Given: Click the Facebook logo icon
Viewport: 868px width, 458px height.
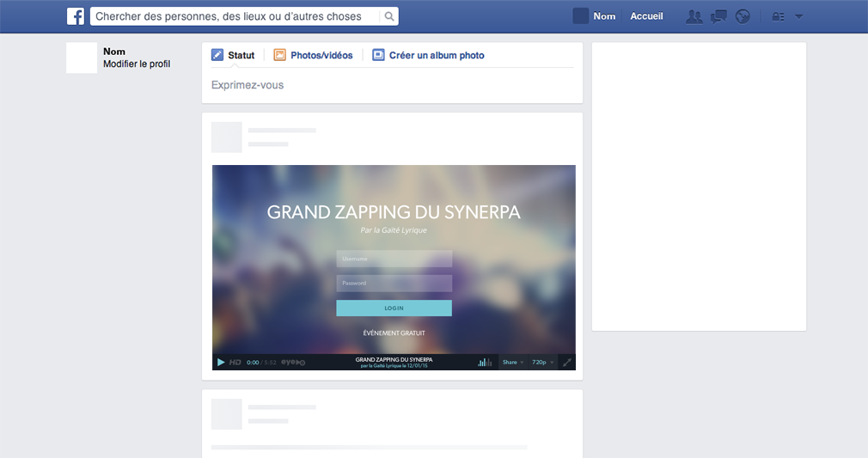Looking at the screenshot, I should coord(76,16).
